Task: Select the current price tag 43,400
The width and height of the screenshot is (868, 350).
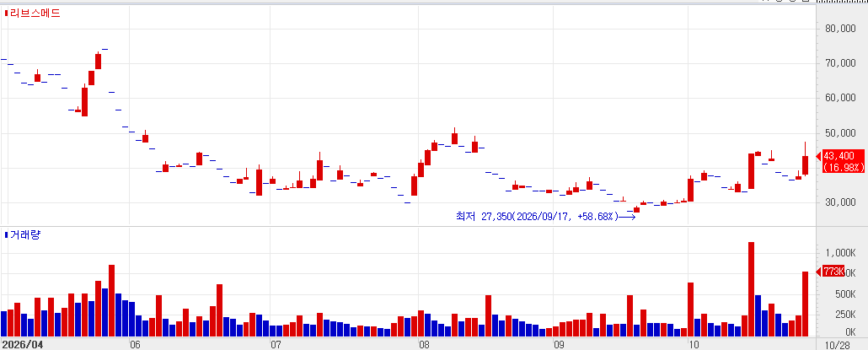Action: click(x=839, y=156)
